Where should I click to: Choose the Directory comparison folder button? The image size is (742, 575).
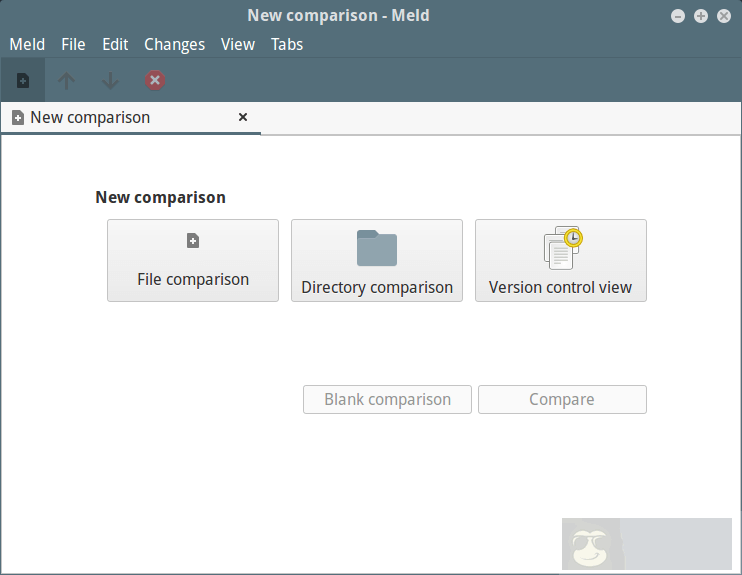(377, 260)
